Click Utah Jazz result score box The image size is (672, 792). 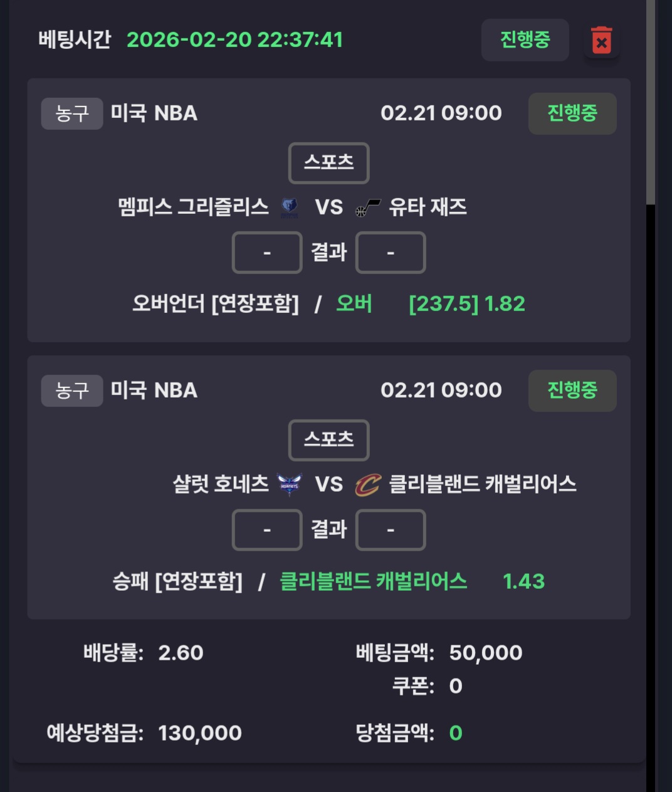[x=391, y=253]
